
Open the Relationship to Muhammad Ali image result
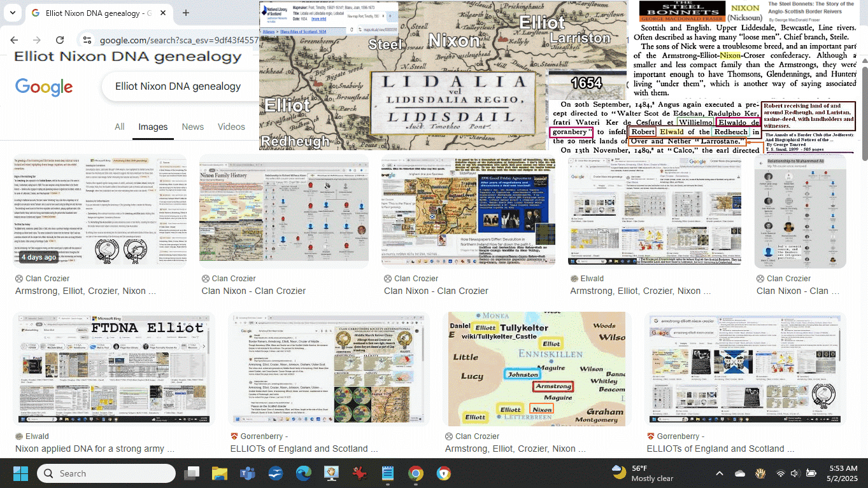point(800,211)
